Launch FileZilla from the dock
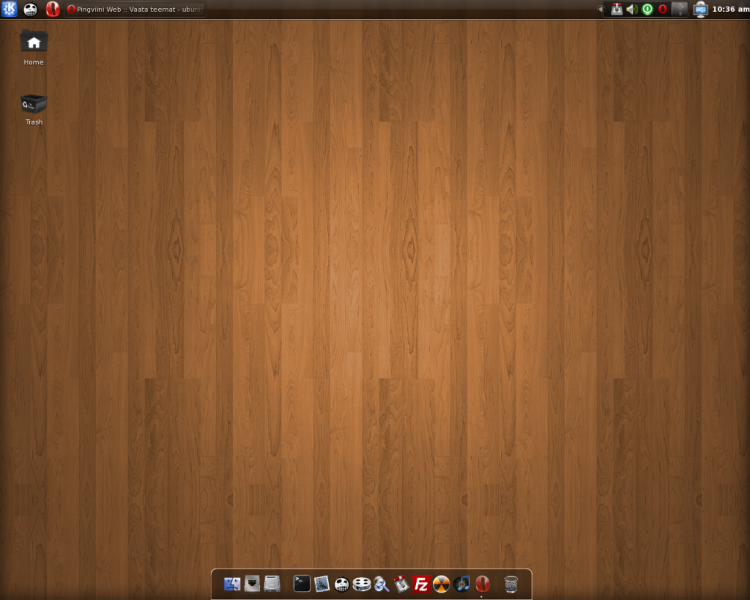The image size is (750, 600). pyautogui.click(x=421, y=584)
